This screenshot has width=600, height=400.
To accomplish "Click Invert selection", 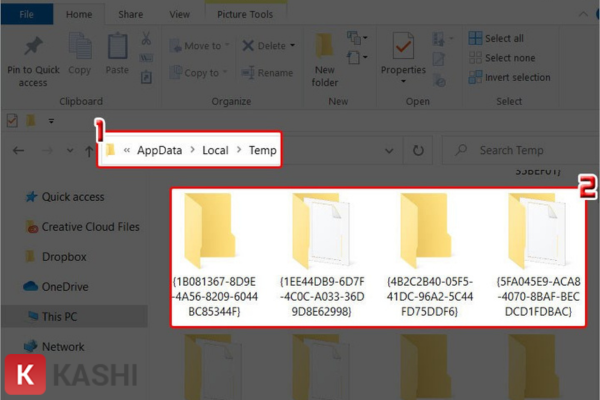I will [x=509, y=77].
